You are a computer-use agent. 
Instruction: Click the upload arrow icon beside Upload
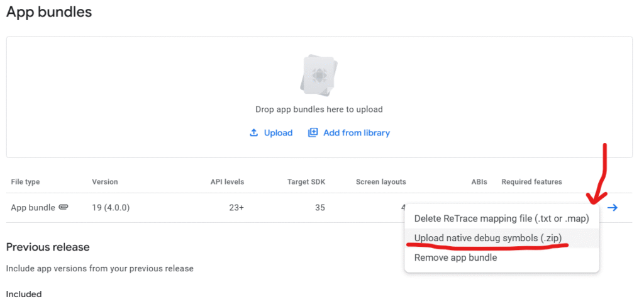[x=254, y=133]
